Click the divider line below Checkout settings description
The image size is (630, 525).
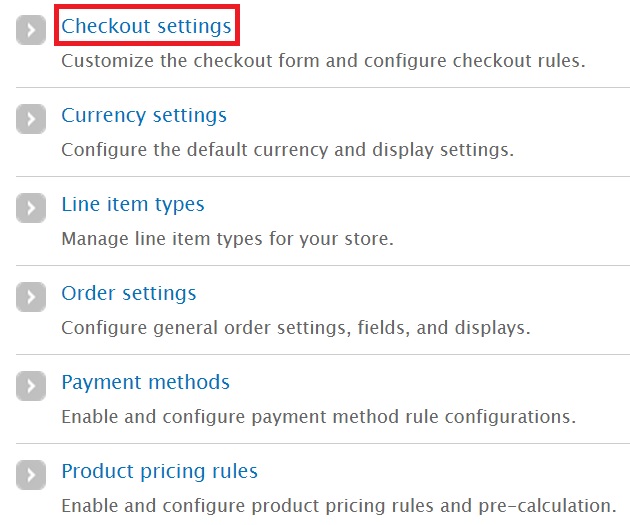(x=323, y=87)
